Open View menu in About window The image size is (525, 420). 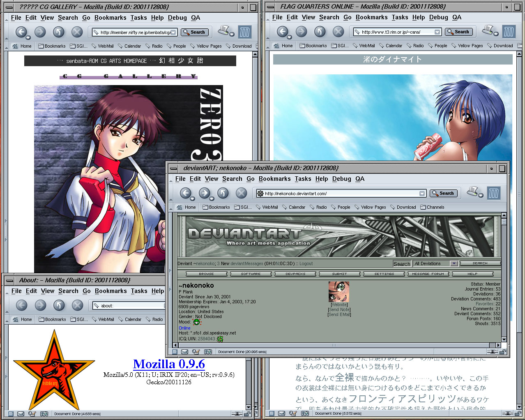click(x=48, y=291)
